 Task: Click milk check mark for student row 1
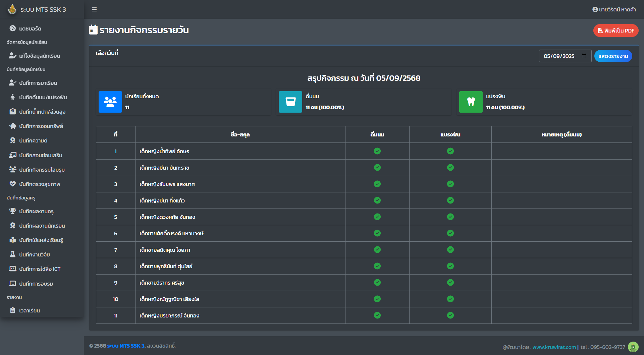[377, 151]
